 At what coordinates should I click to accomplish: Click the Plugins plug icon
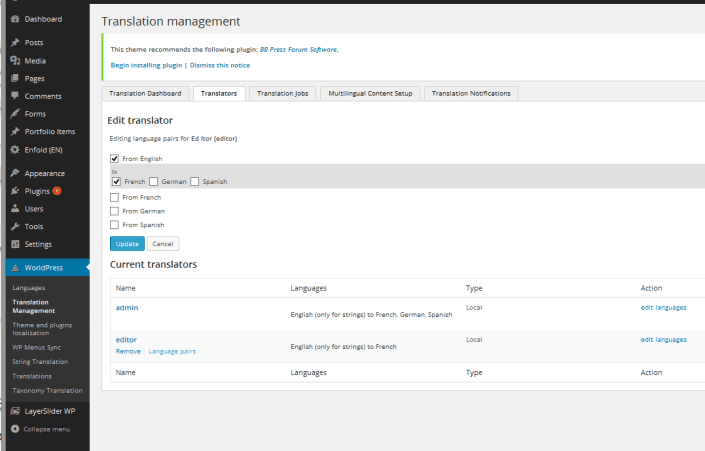tap(15, 191)
